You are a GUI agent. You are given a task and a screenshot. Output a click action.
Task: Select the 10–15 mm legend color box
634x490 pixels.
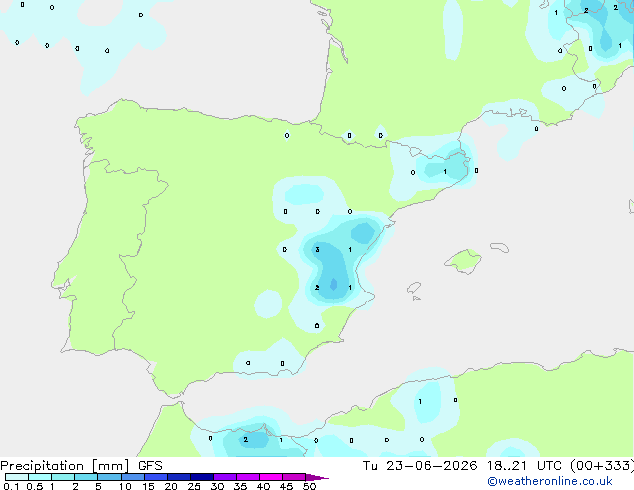click(133, 477)
